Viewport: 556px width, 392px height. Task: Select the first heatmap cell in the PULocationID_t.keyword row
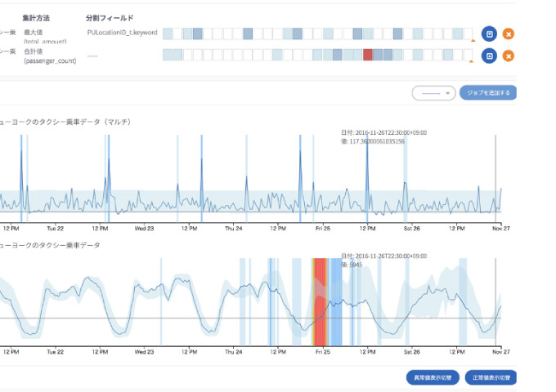click(x=168, y=33)
